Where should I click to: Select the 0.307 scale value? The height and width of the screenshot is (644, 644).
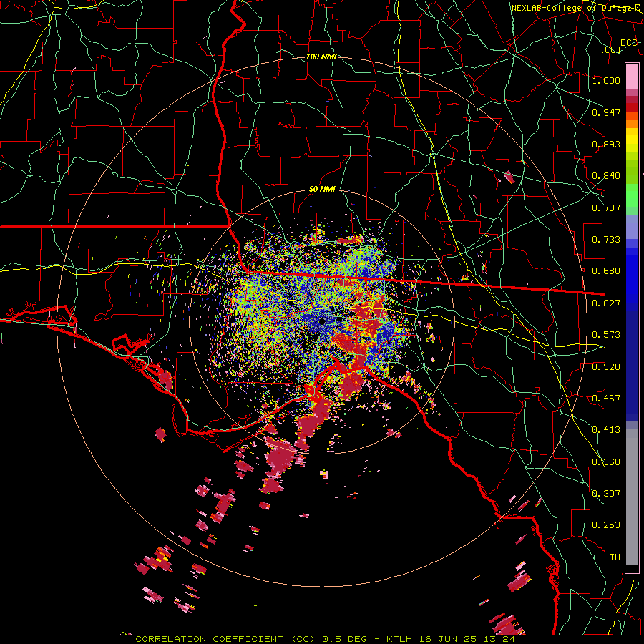(606, 494)
